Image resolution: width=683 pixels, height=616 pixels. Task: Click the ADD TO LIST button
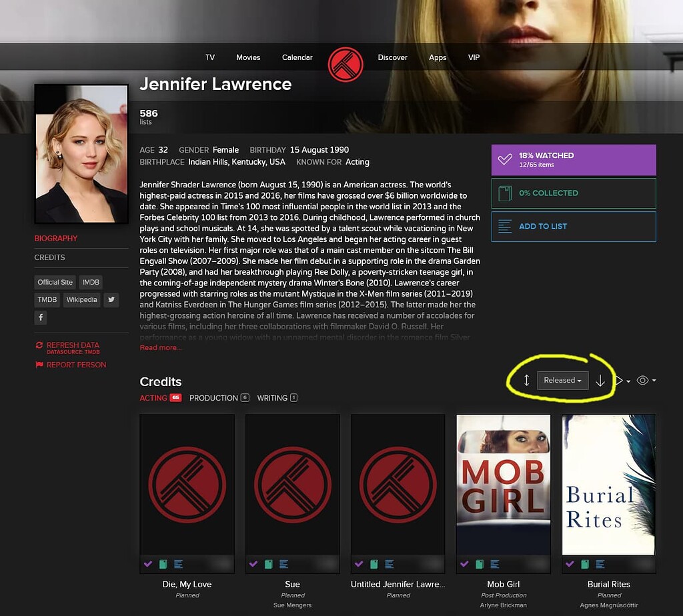tap(573, 227)
